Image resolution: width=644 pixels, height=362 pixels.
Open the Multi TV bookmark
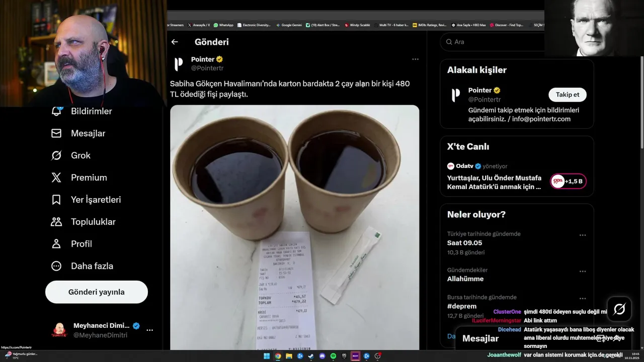click(x=391, y=25)
